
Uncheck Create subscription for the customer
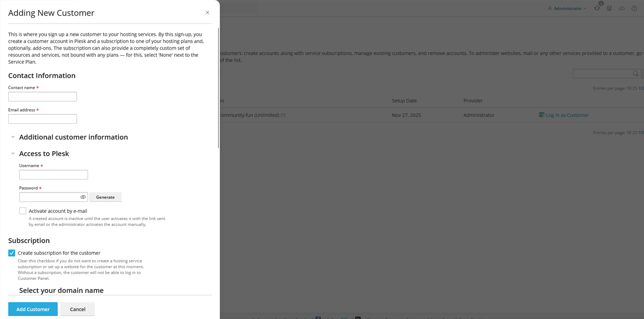coord(12,253)
